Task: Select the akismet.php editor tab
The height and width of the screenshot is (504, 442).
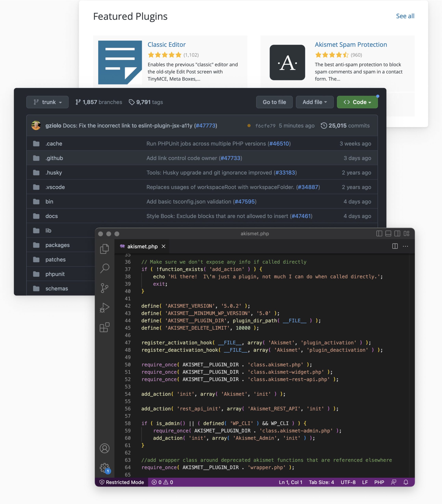Action: coord(142,246)
